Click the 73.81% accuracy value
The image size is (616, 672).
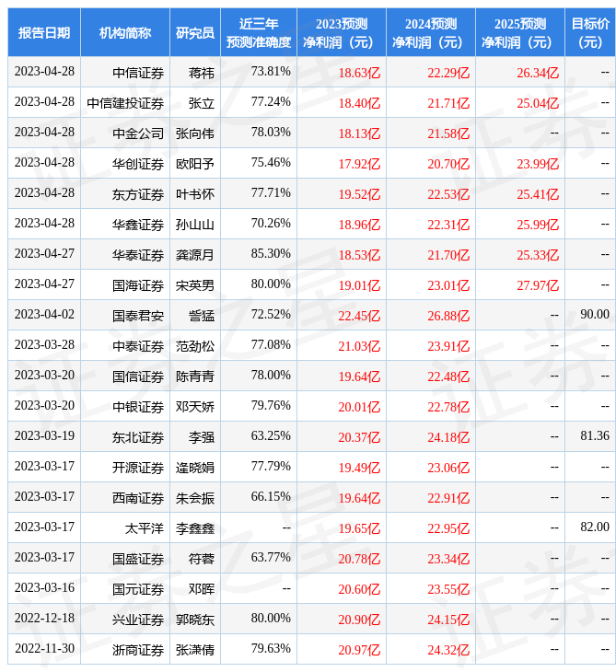(271, 71)
